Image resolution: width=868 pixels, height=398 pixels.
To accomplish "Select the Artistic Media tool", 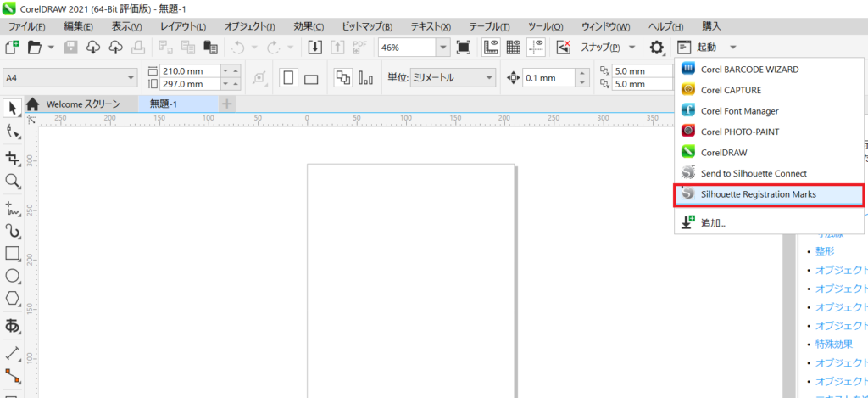I will [x=12, y=231].
